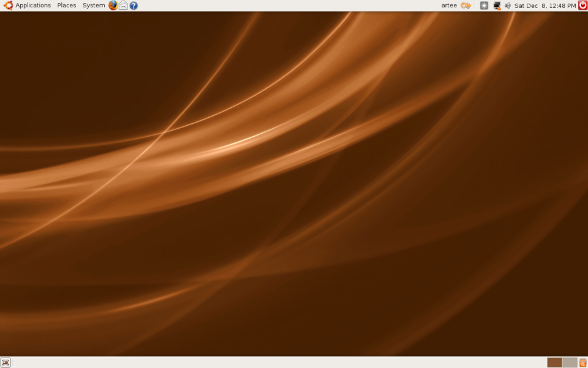Viewport: 588px width, 368px height.
Task: Launch the Evolution mail envelope icon
Action: [123, 6]
